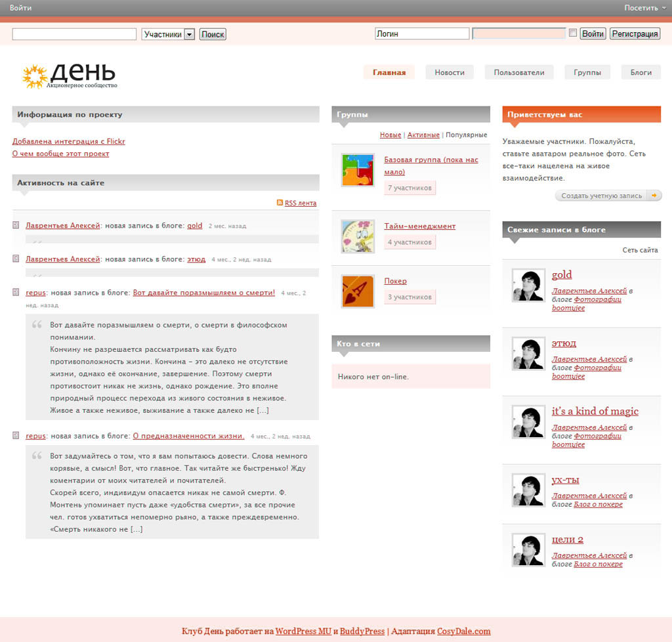The height and width of the screenshot is (642, 672).
Task: Focus the Логин username field
Action: pos(422,33)
